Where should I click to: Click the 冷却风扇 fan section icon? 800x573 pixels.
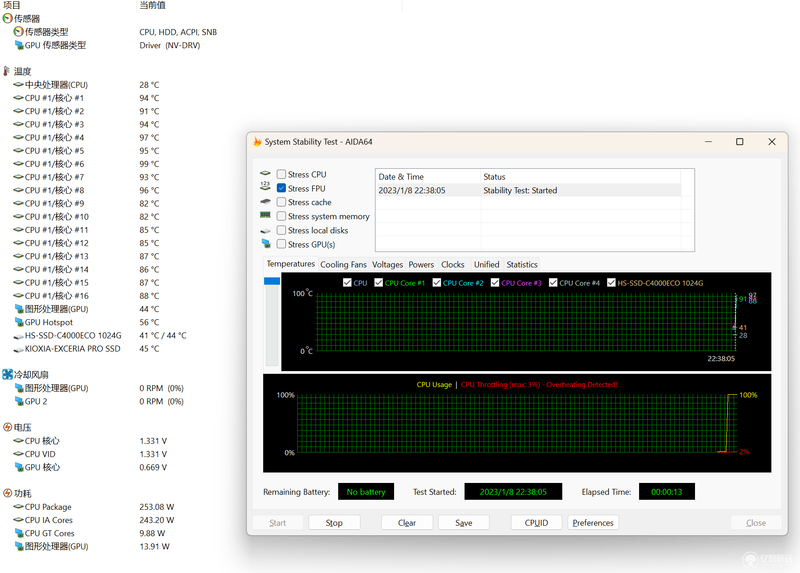pos(8,375)
